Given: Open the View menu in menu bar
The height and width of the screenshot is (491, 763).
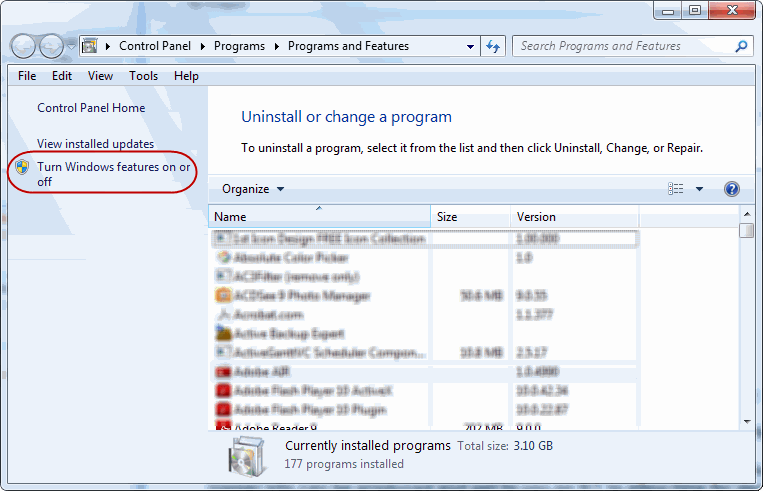Looking at the screenshot, I should tap(100, 76).
